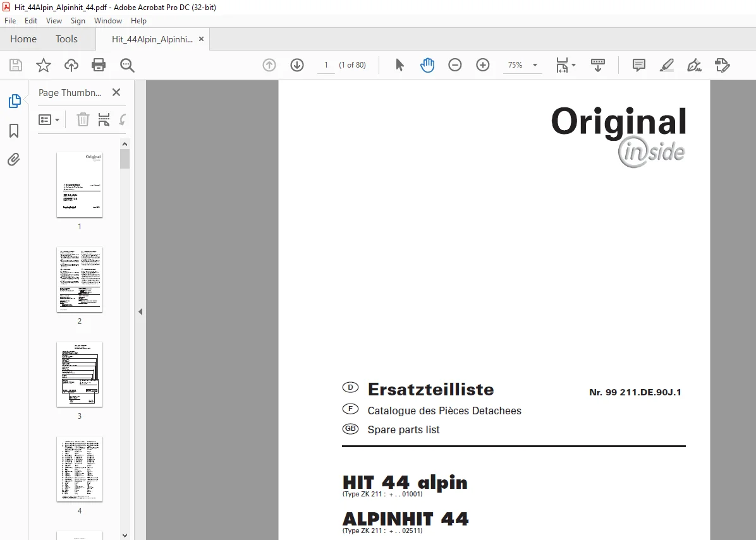Image resolution: width=756 pixels, height=540 pixels.
Task: Click 'HIT 44 alpin' title text
Action: point(405,482)
